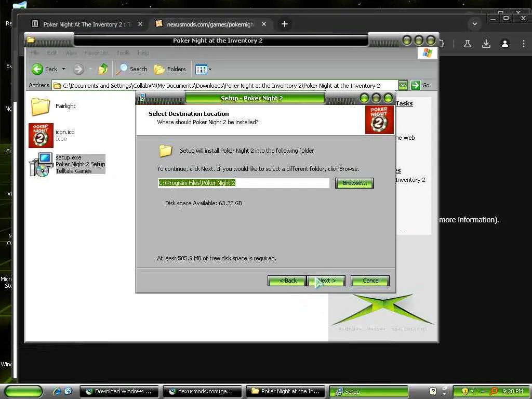
Task: Open a new browser tab
Action: coord(285,24)
